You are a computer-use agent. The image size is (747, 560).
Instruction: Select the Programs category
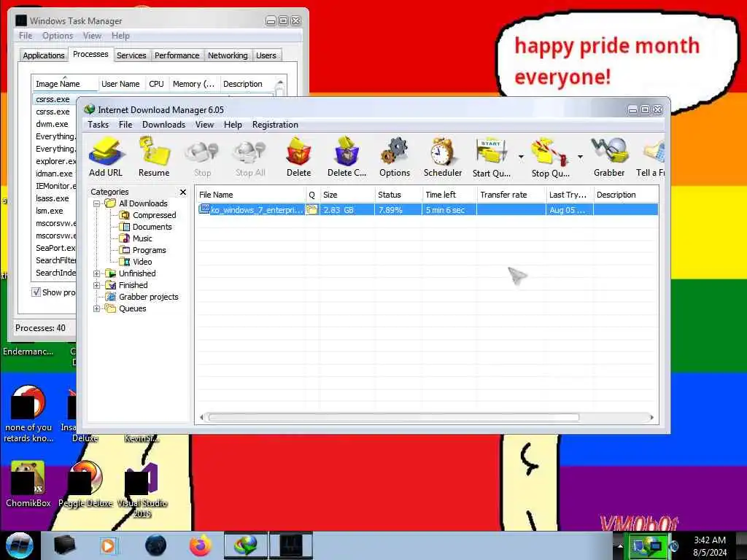pos(149,250)
